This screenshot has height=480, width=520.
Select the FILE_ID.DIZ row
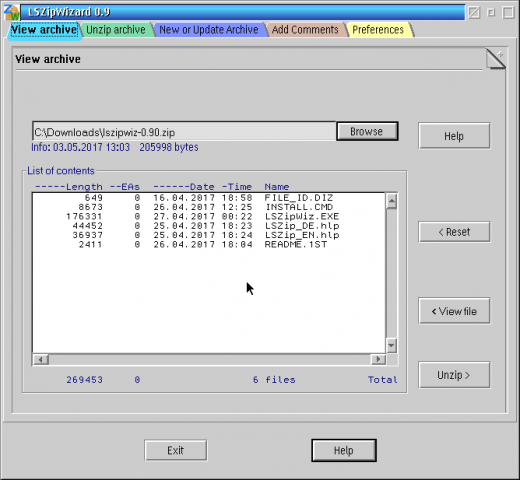pyautogui.click(x=209, y=198)
